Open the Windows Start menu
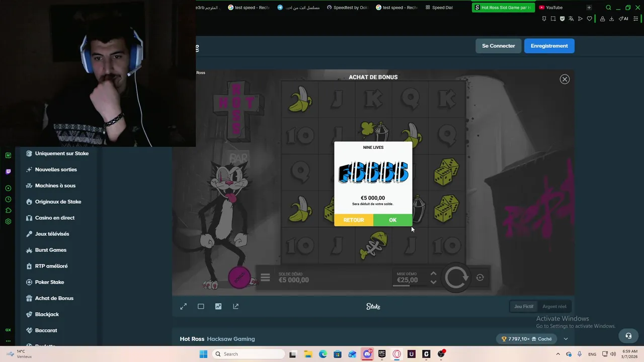644x362 pixels. [203, 354]
